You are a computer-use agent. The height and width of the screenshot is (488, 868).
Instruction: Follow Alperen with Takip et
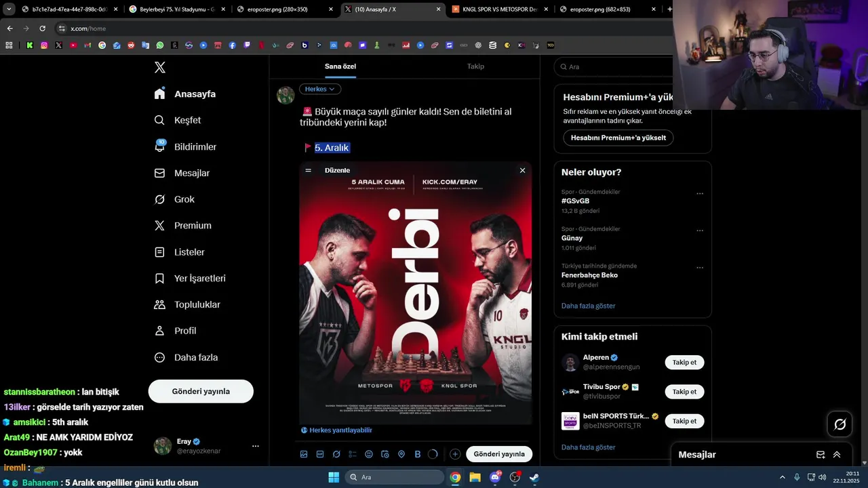(x=684, y=362)
